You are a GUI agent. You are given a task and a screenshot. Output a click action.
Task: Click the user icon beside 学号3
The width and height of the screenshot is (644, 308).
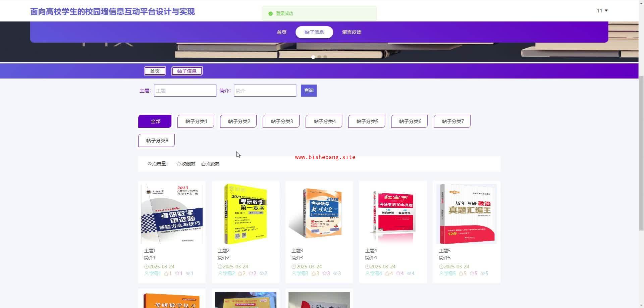click(294, 273)
